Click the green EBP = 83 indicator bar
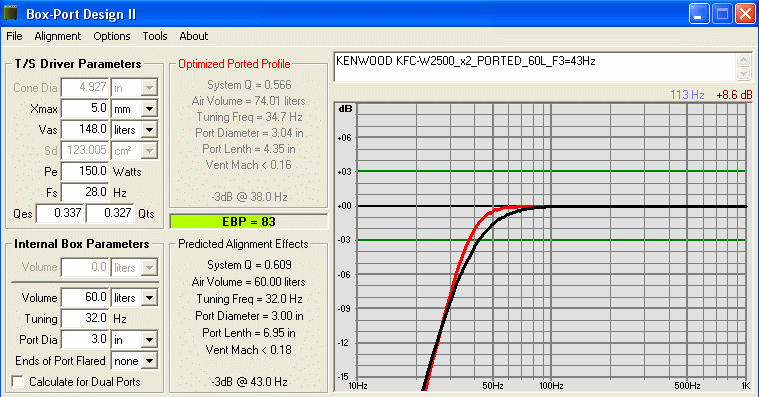Screen dimensions: 759x397 click(x=248, y=222)
